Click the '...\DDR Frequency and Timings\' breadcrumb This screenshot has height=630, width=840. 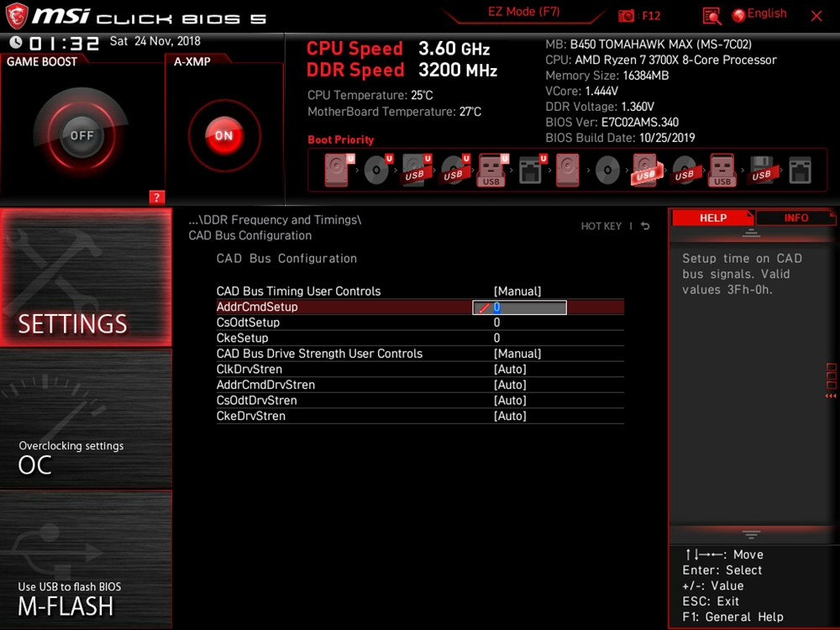point(275,220)
